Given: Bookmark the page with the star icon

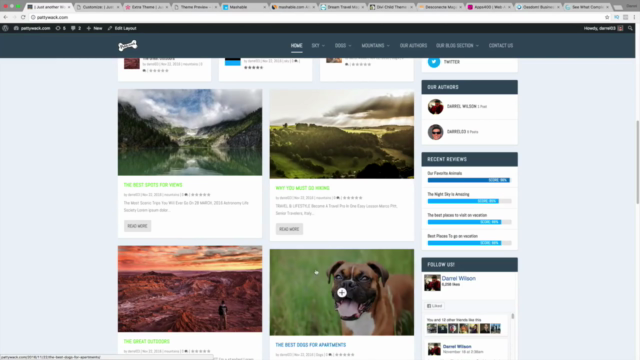Looking at the screenshot, I should [x=607, y=17].
